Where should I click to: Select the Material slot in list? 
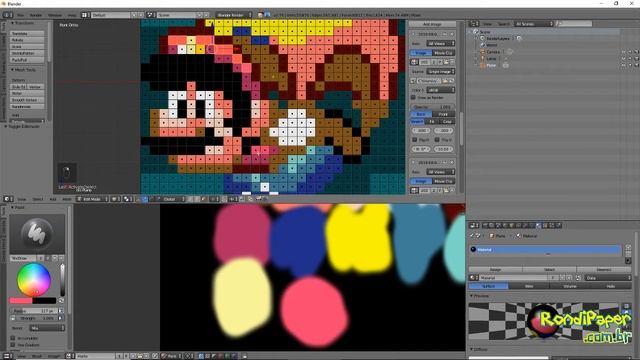[x=545, y=249]
